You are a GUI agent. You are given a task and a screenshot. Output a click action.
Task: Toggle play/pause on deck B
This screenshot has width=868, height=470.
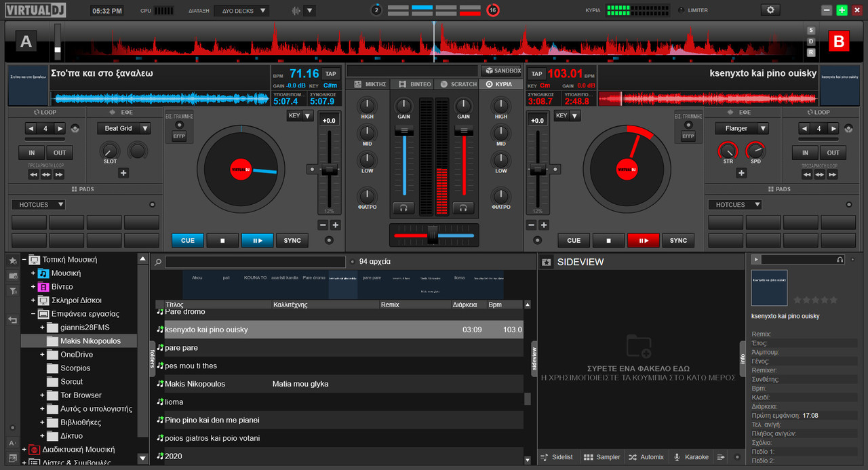coord(643,240)
